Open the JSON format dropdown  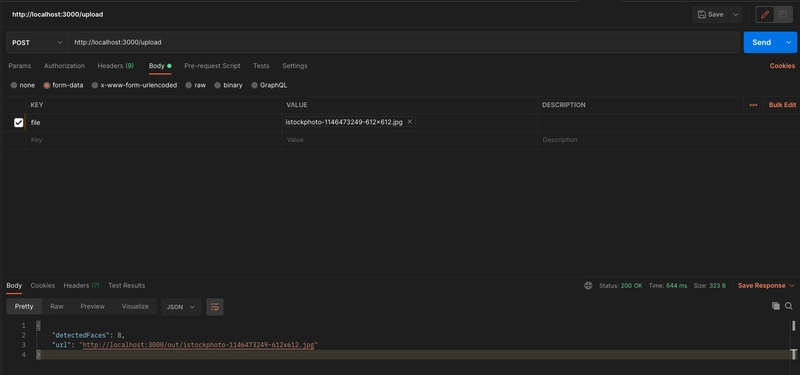(181, 307)
